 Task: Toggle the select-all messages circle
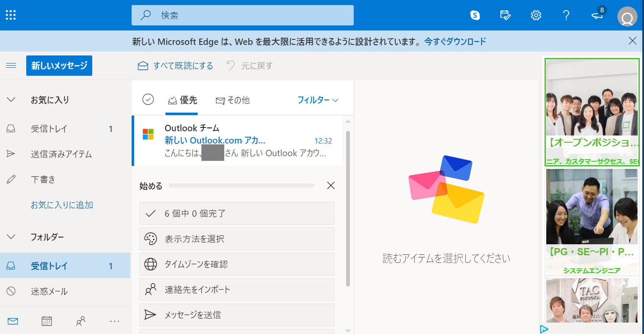[148, 99]
